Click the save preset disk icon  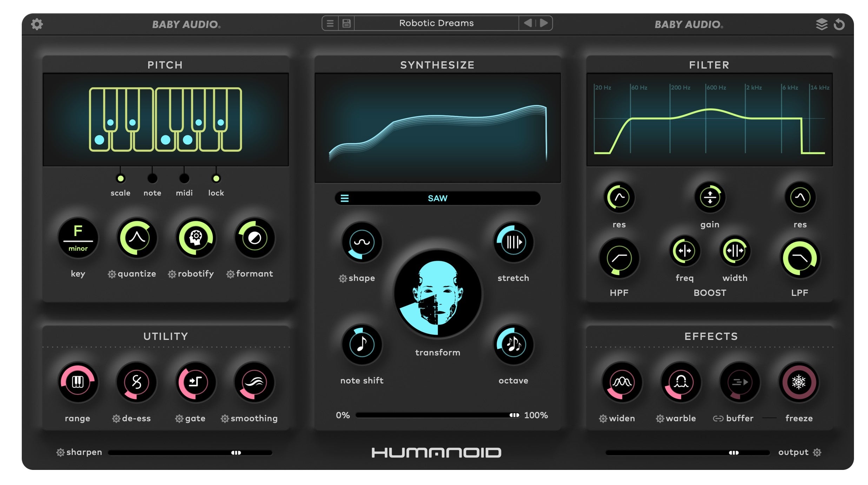[x=346, y=23]
